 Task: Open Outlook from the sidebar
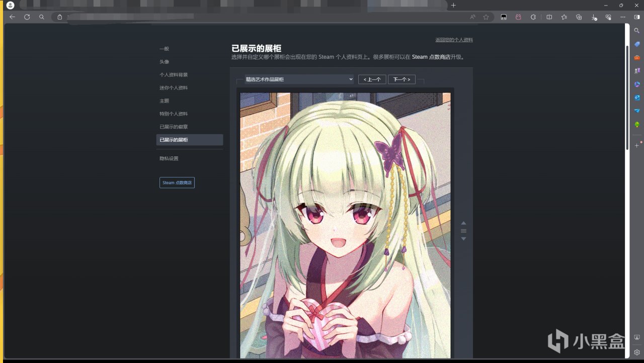[637, 98]
